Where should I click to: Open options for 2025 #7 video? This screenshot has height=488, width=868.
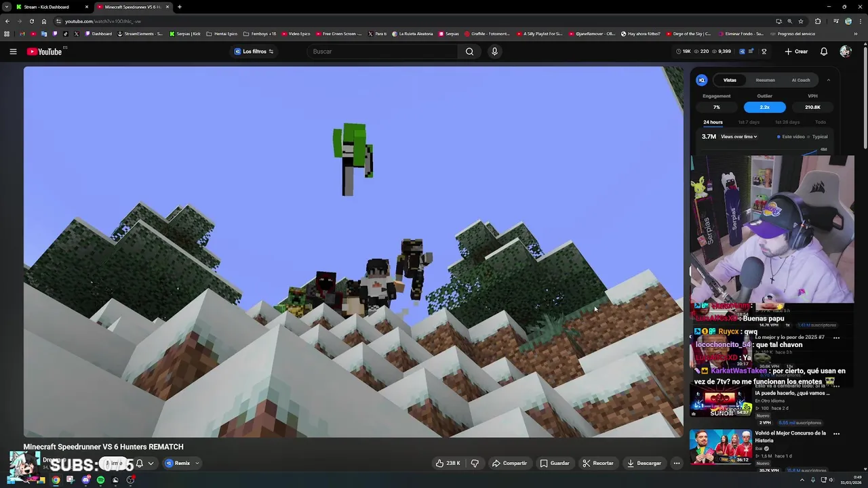point(836,338)
